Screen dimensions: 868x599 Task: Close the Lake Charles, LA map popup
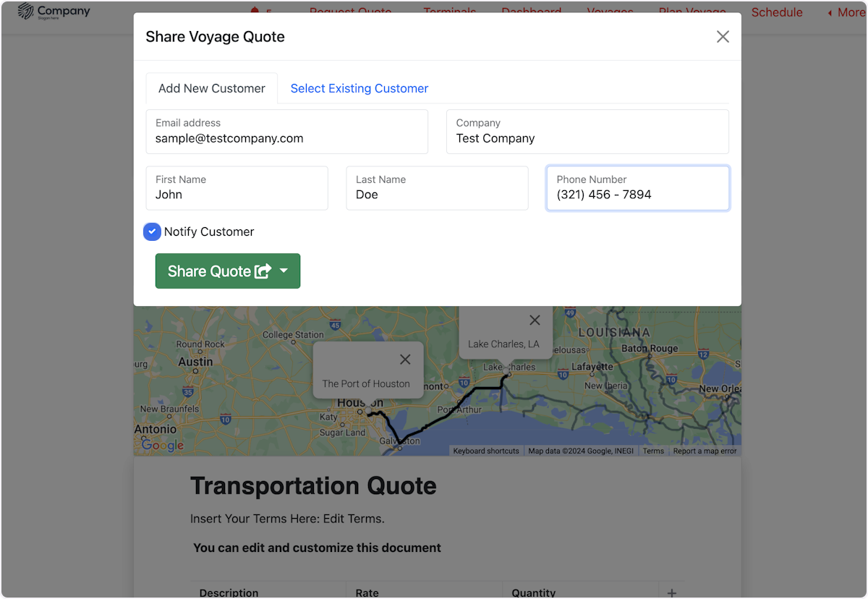[535, 320]
